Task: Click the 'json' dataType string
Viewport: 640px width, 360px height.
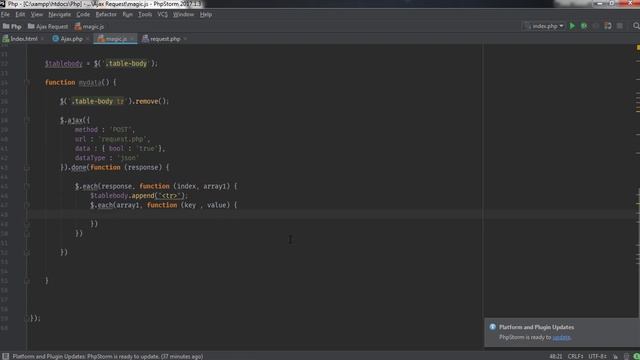Action: pos(128,158)
